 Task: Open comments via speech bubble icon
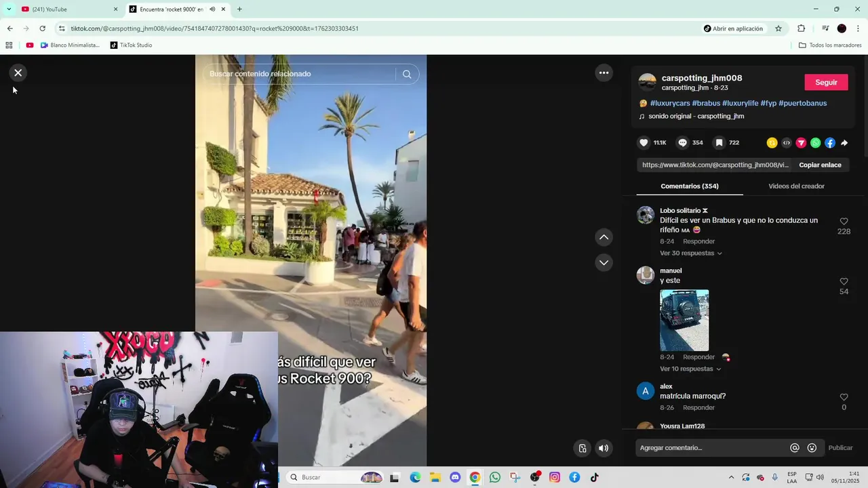coord(683,143)
